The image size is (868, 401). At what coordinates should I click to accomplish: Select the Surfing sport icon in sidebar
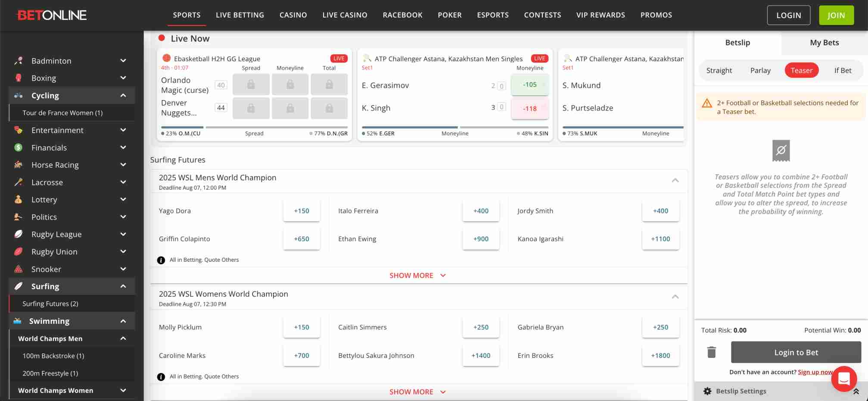pyautogui.click(x=18, y=286)
